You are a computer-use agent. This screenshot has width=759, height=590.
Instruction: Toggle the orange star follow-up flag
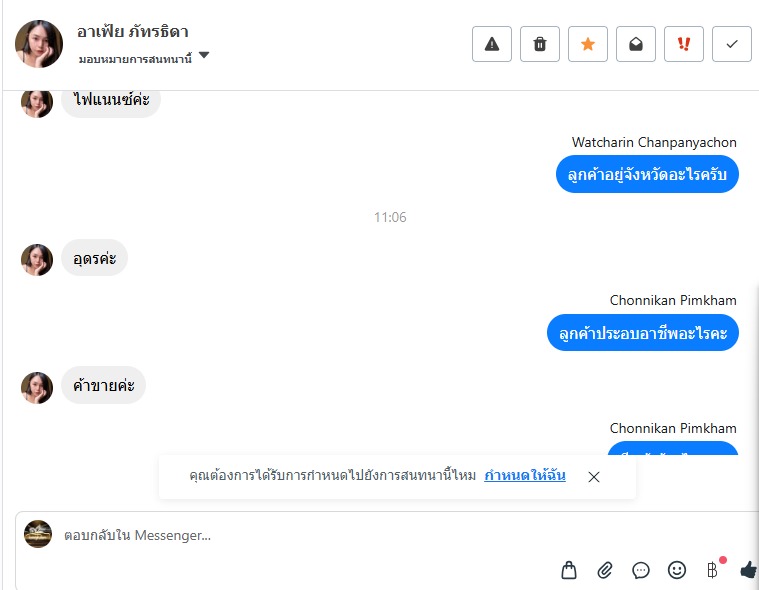(x=588, y=44)
